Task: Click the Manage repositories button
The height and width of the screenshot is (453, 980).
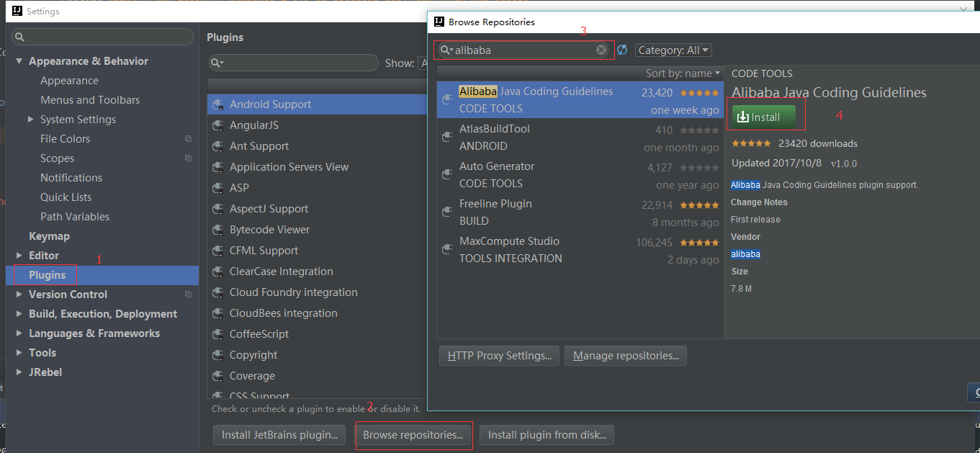Action: [626, 356]
